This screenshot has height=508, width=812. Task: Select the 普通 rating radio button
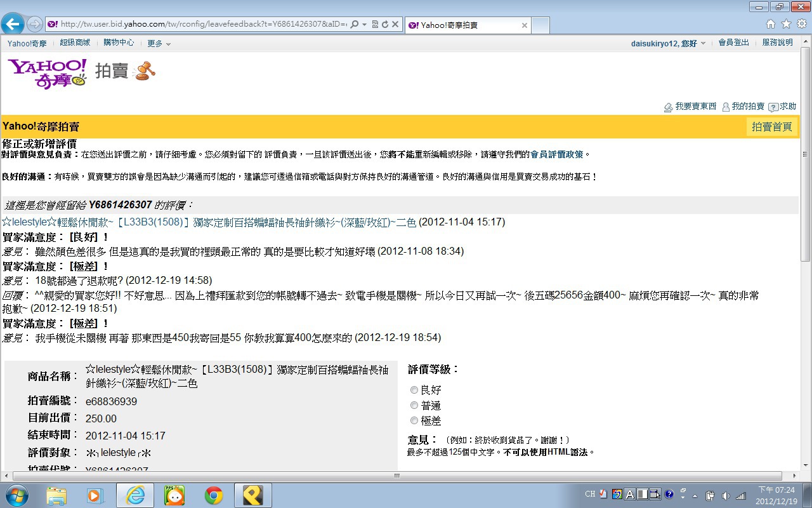(414, 405)
